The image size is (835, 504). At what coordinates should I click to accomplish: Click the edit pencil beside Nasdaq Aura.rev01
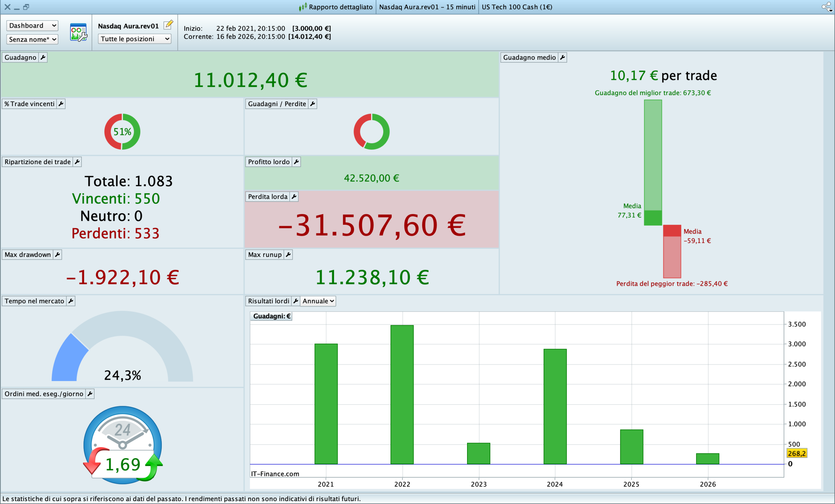168,25
